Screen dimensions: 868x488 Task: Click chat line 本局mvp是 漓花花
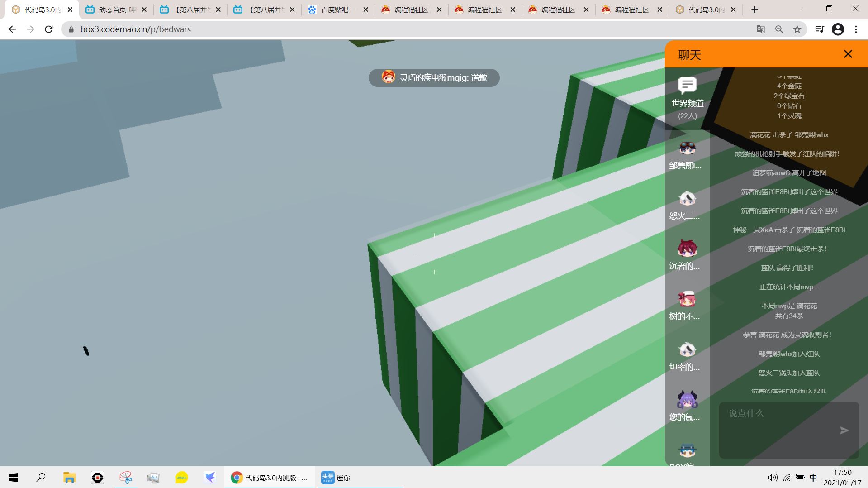(789, 306)
